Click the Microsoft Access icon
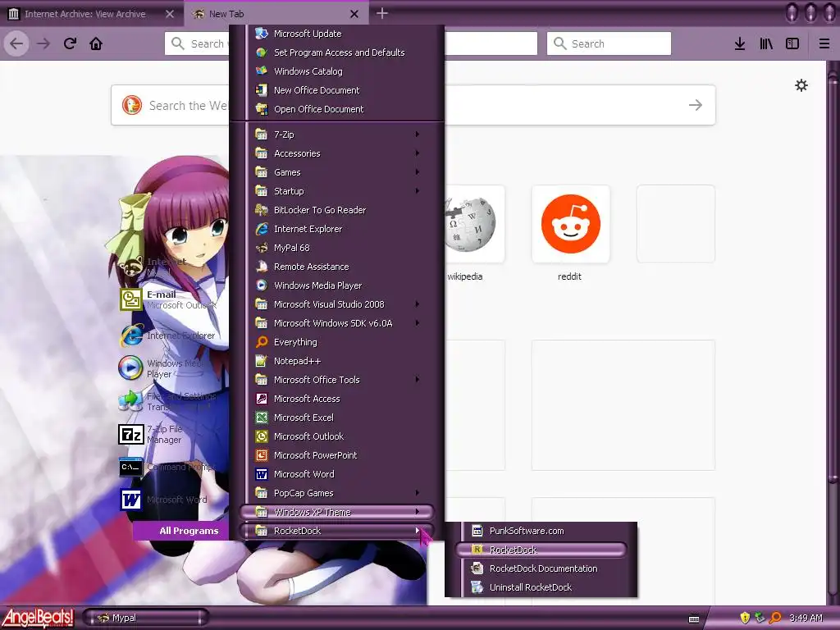The width and height of the screenshot is (840, 630). pos(262,399)
